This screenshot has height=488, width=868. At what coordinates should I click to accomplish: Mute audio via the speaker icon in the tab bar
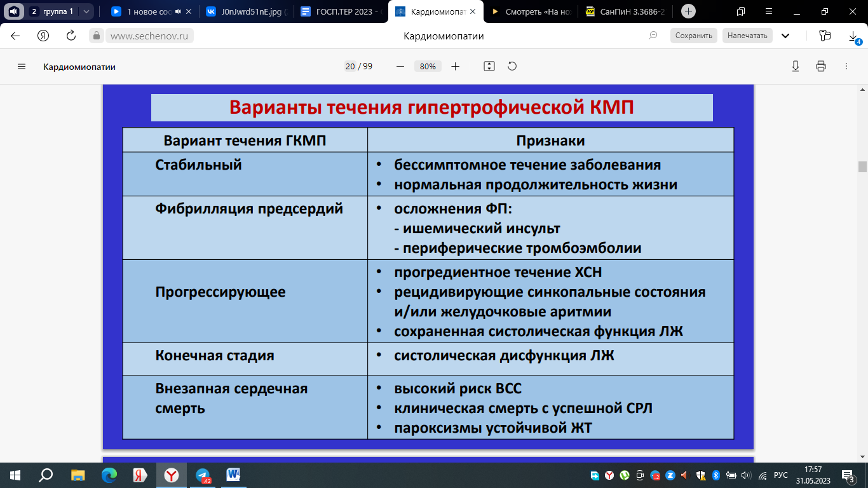[x=13, y=11]
